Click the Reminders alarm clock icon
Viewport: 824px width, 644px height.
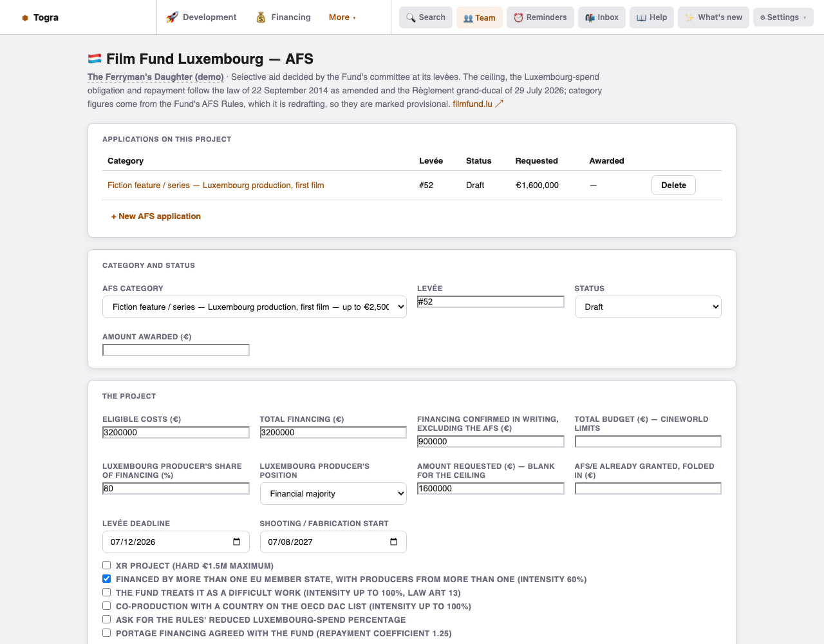click(518, 17)
